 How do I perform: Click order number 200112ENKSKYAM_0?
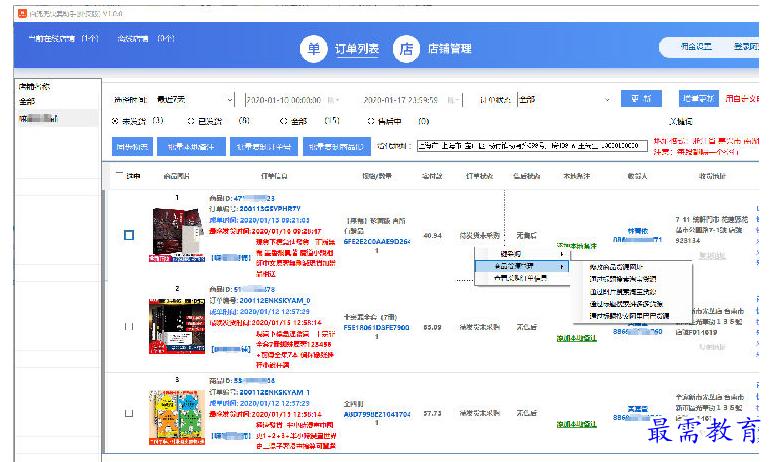(x=275, y=300)
